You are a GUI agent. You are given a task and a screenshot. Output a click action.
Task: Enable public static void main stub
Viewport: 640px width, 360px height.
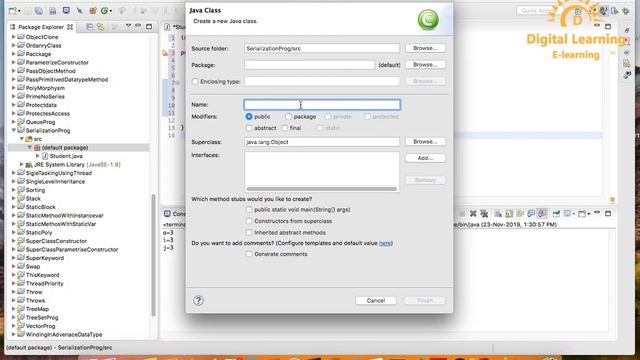(x=249, y=210)
